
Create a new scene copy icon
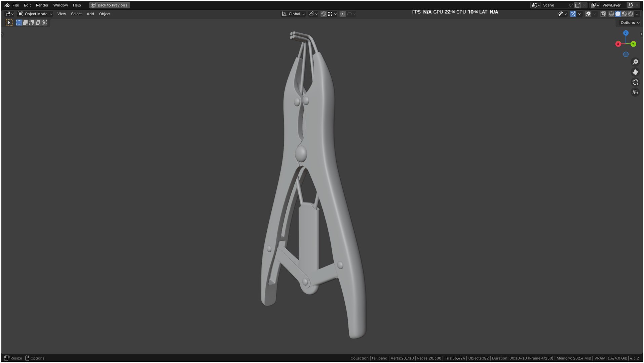point(578,5)
